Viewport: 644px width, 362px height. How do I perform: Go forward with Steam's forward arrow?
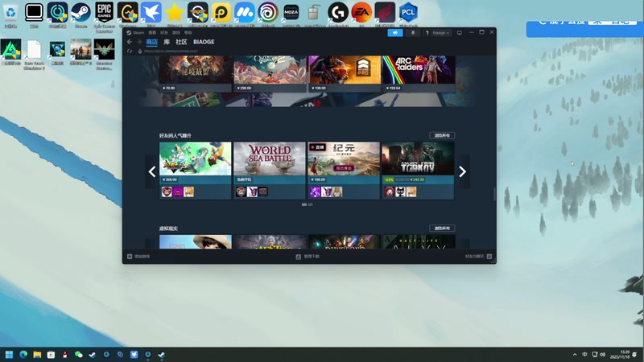coord(139,42)
